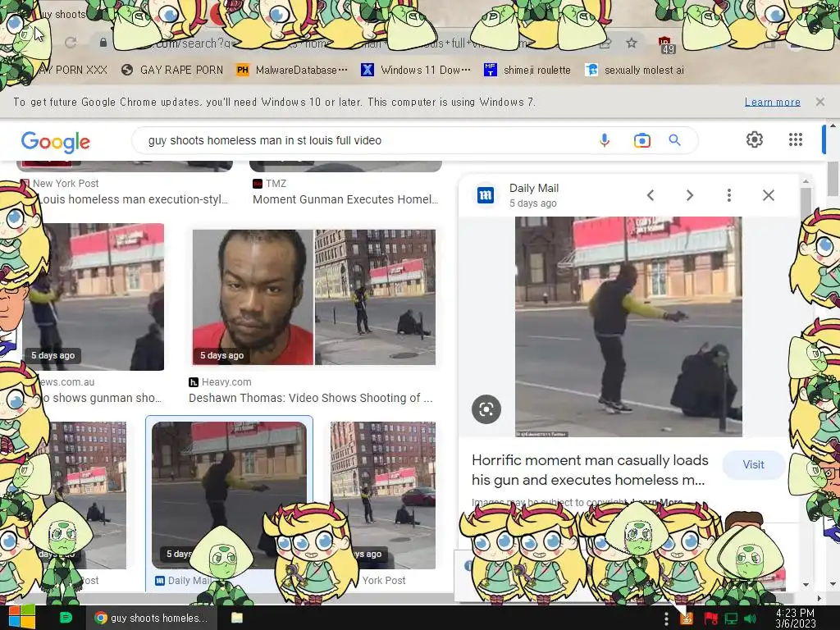The image size is (840, 630).
Task: Show next image in preview panel
Action: 690,195
